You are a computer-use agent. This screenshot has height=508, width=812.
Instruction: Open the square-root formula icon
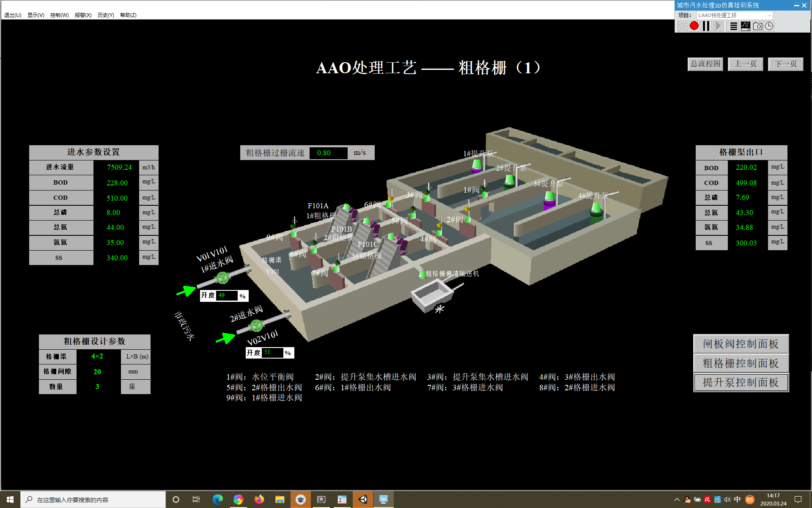click(x=746, y=26)
